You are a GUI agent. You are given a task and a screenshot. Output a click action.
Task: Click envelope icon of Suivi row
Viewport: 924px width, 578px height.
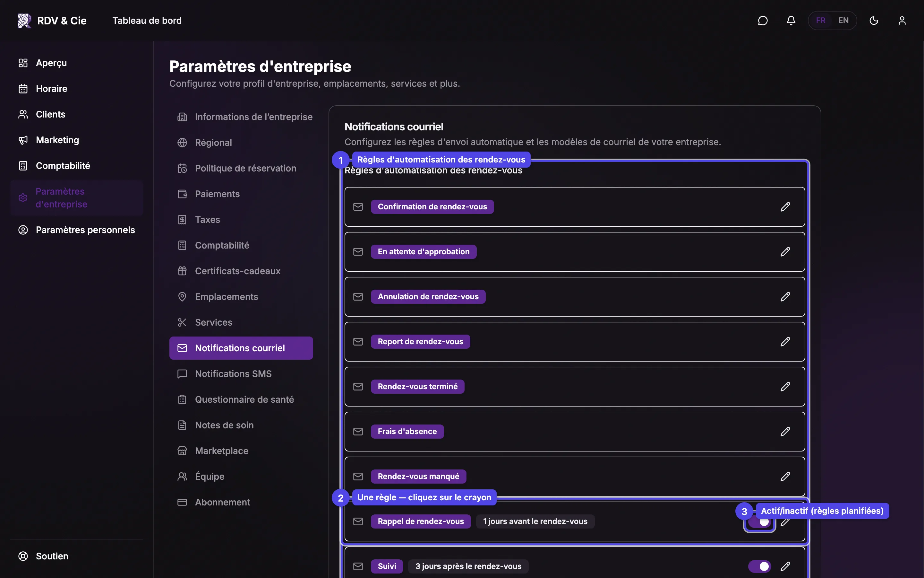point(358,566)
